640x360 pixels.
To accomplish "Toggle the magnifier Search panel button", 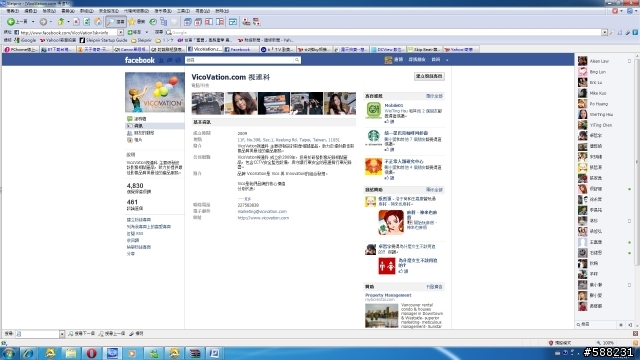I will 116,22.
